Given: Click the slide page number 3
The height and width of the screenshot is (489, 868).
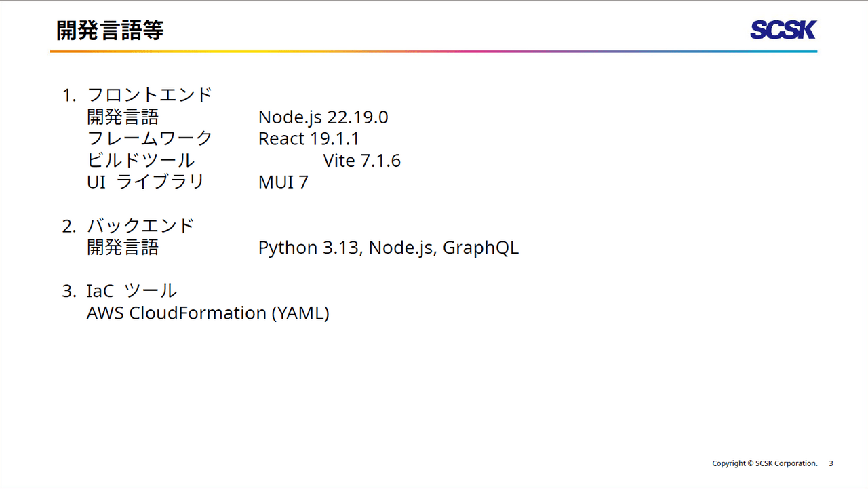Looking at the screenshot, I should click(x=831, y=463).
